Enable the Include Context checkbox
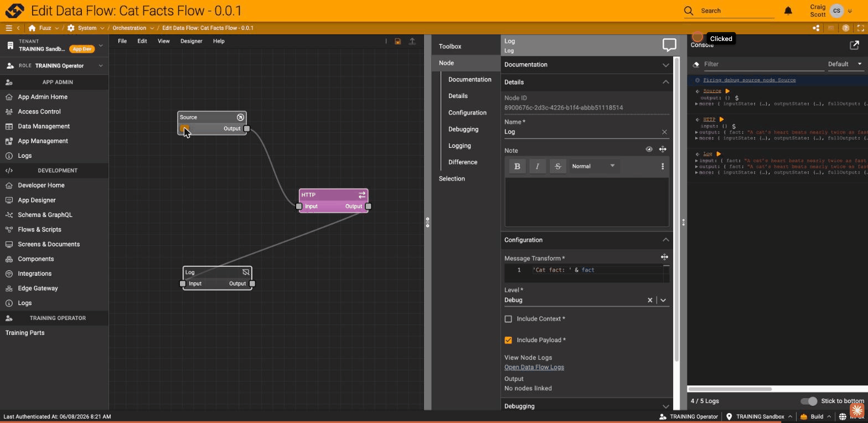Image resolution: width=868 pixels, height=423 pixels. tap(508, 319)
